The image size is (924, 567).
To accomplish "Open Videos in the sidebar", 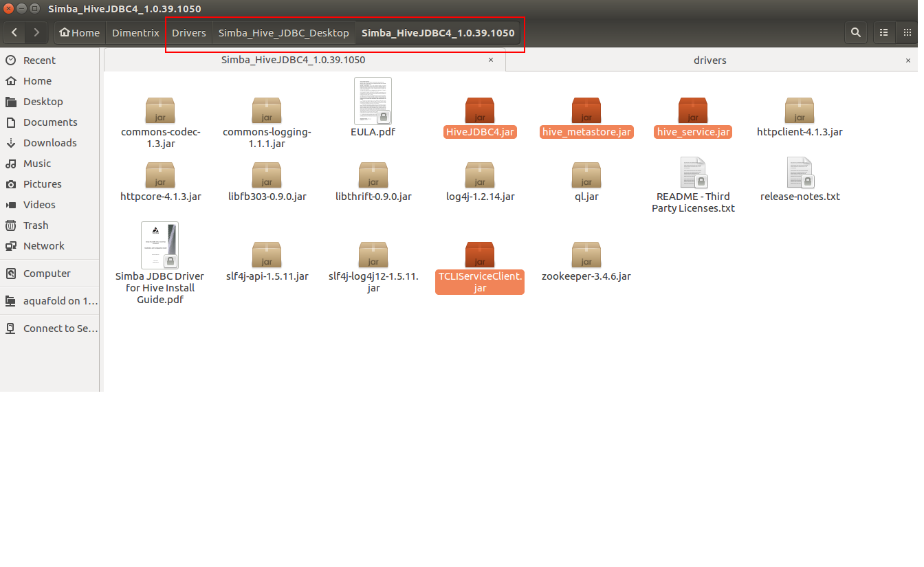I will (x=50, y=205).
